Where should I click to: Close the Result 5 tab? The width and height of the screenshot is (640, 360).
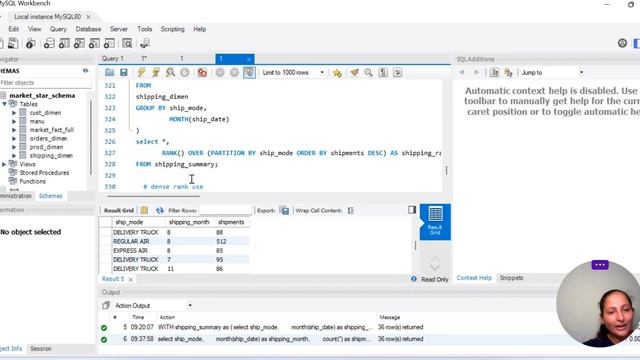click(131, 280)
